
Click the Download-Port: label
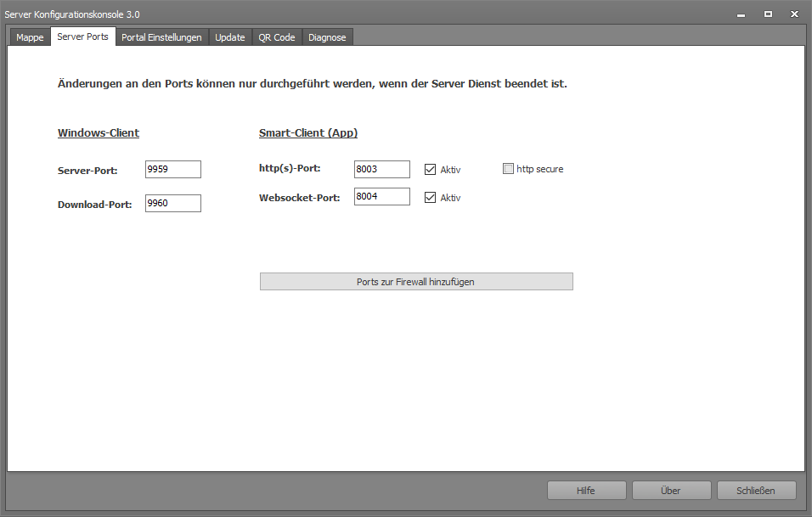pos(95,205)
